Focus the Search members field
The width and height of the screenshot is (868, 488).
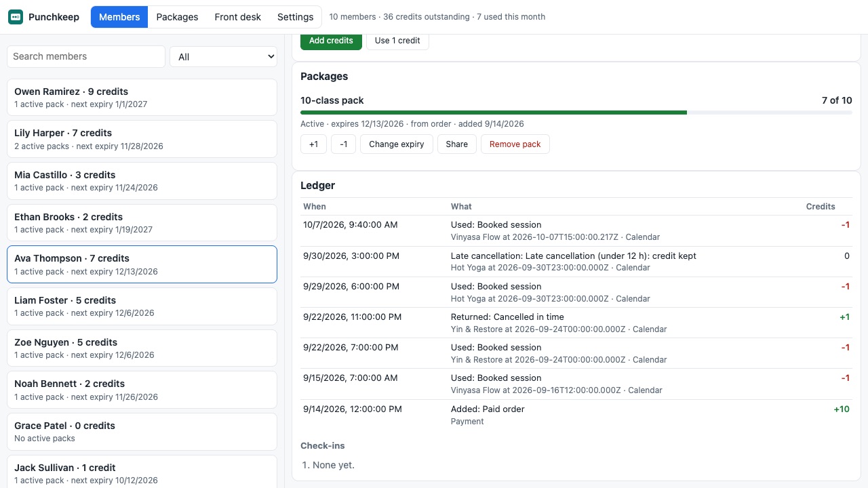86,56
